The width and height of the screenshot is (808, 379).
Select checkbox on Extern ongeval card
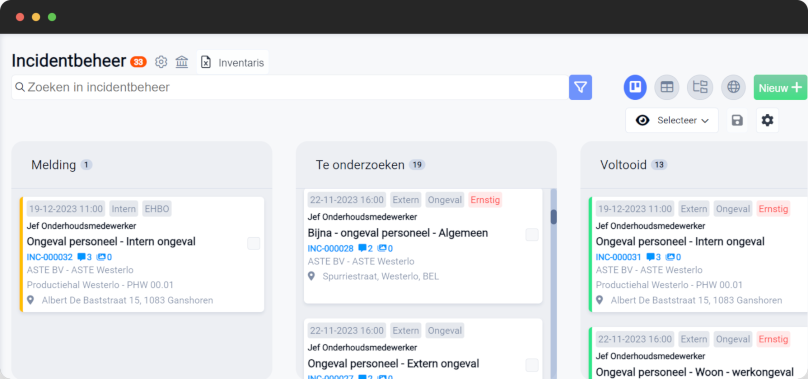pos(532,365)
